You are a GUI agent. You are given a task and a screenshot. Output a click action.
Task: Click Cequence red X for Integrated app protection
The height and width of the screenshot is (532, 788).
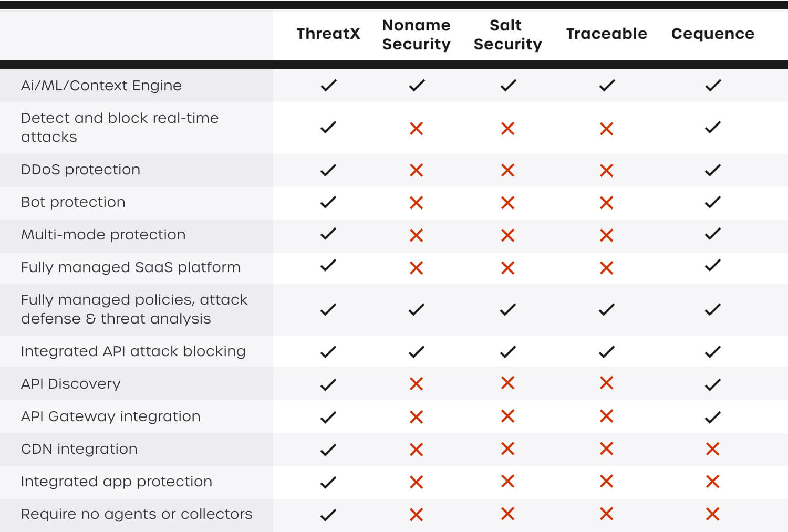click(x=713, y=481)
